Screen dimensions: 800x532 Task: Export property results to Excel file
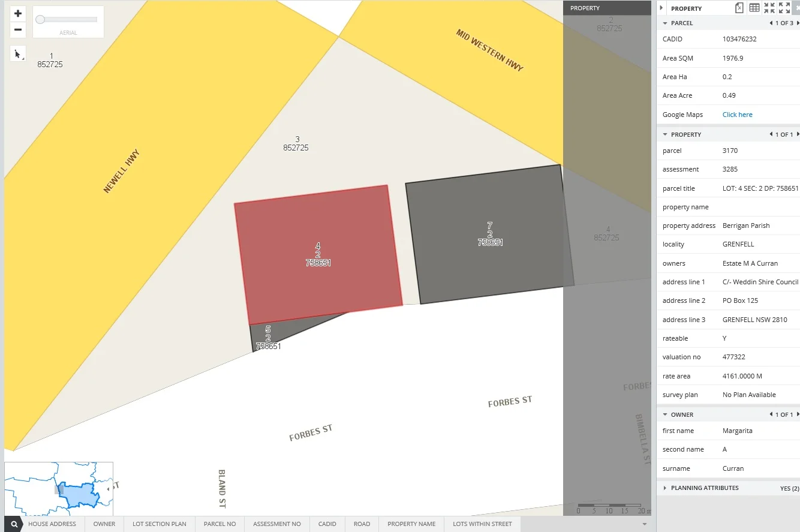pos(739,8)
